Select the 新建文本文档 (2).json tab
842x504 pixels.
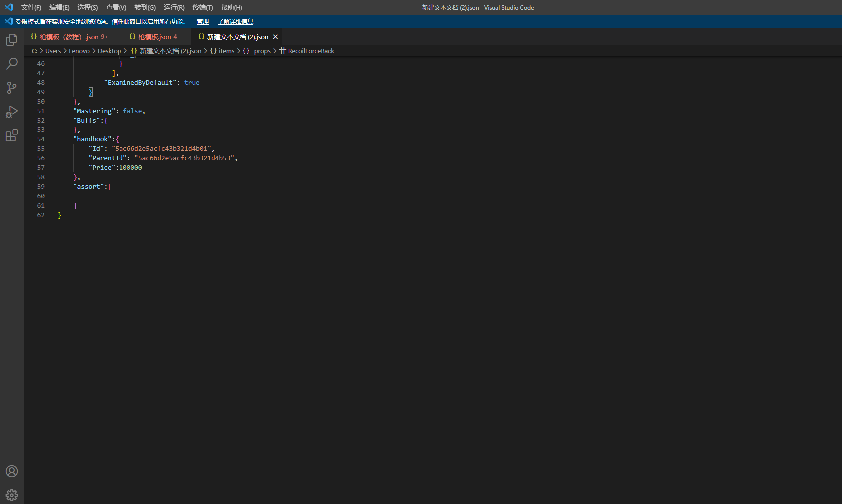point(238,37)
